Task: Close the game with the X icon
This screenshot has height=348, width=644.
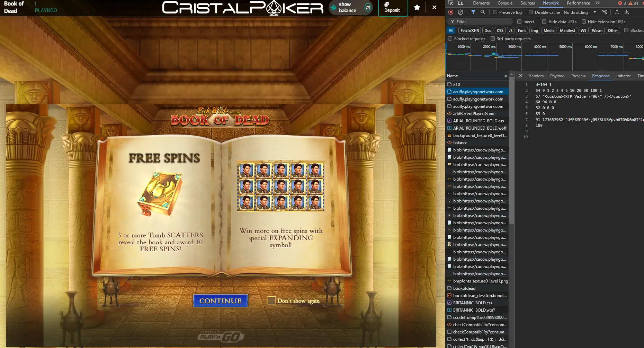Action: point(434,7)
